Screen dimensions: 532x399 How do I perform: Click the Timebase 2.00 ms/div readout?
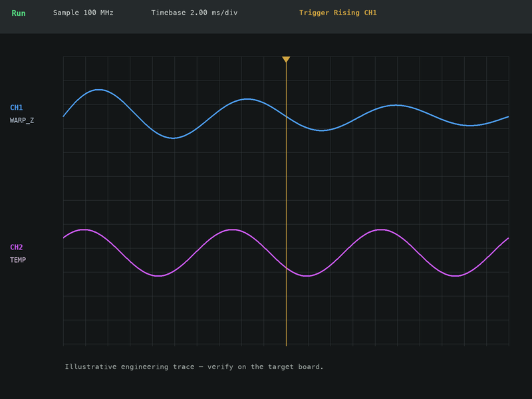point(194,13)
